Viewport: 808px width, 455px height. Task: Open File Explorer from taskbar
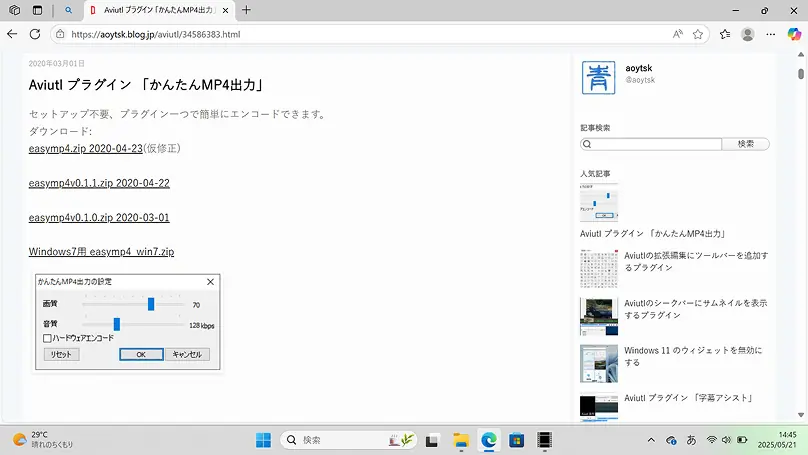pyautogui.click(x=461, y=441)
